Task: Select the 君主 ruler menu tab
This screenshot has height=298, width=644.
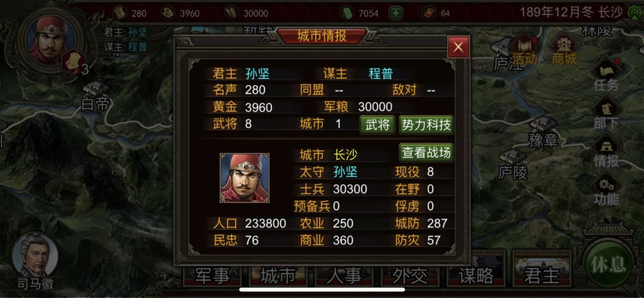Action: 541,275
